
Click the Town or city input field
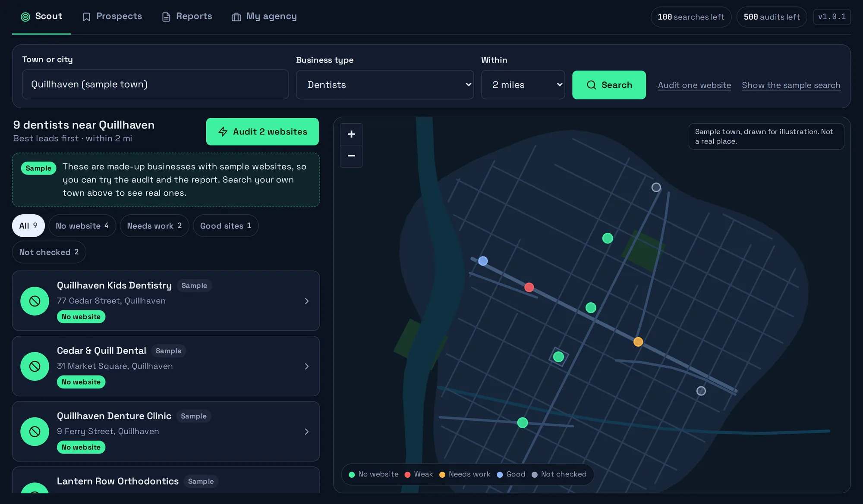(x=155, y=85)
